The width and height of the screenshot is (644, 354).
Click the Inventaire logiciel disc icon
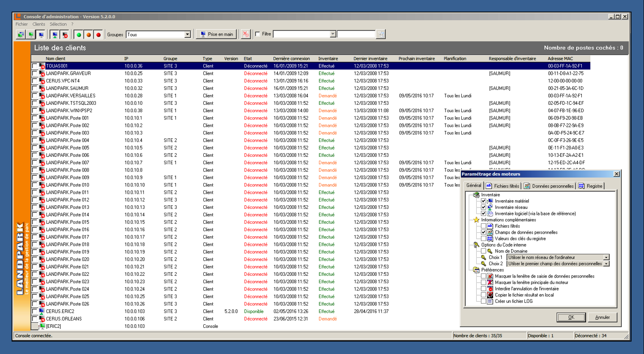[490, 214]
